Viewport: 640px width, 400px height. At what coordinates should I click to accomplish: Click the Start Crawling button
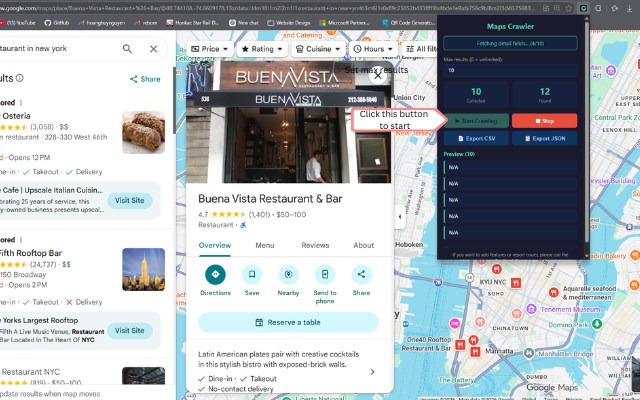coord(476,121)
